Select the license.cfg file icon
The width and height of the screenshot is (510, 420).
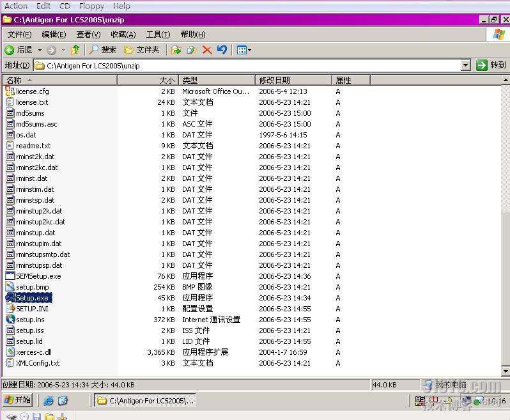click(10, 91)
